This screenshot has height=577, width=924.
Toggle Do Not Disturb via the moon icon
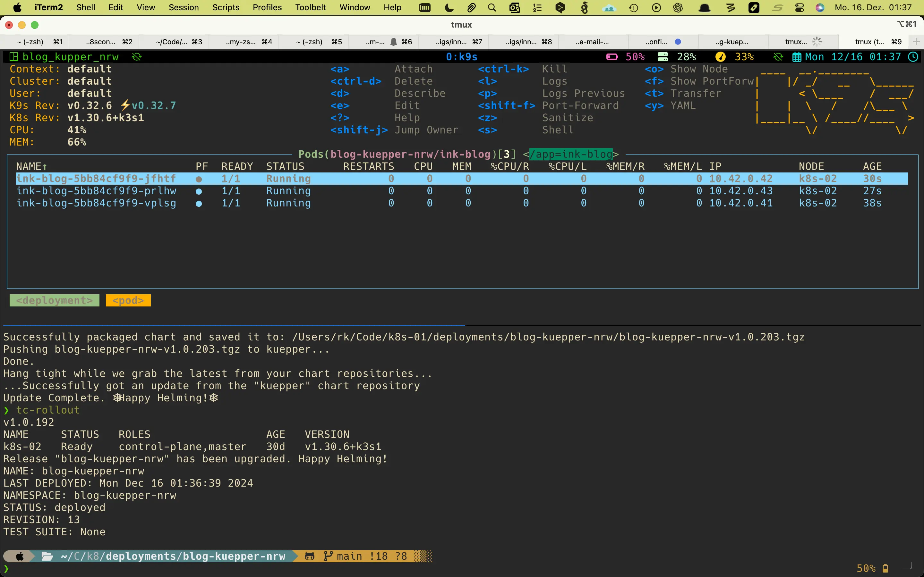click(449, 8)
